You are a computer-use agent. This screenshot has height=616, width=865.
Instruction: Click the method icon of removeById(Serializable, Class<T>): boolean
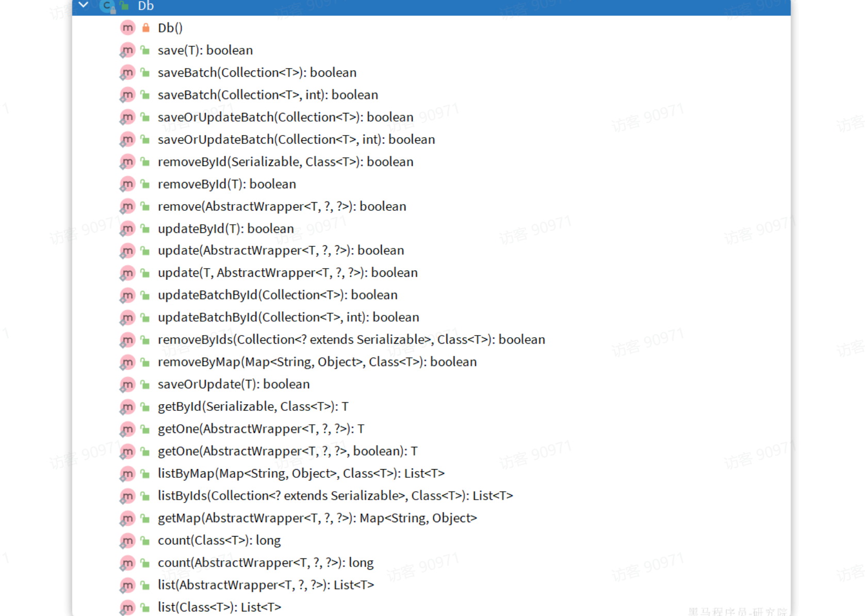(x=127, y=162)
